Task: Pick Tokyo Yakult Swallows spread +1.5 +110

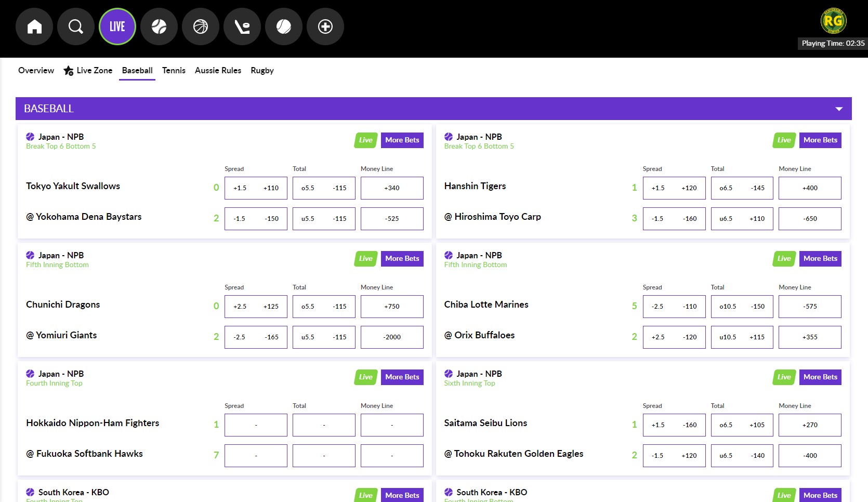Action: (x=256, y=188)
